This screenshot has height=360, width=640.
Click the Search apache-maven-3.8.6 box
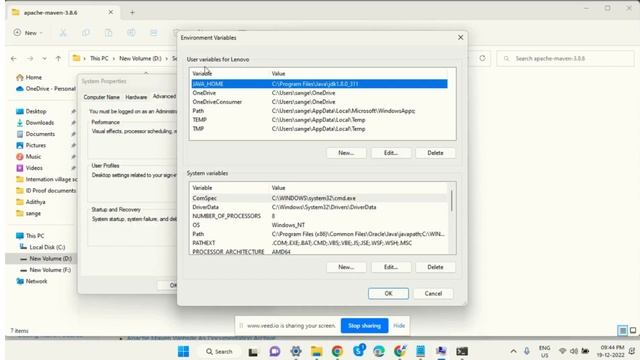tap(566, 58)
